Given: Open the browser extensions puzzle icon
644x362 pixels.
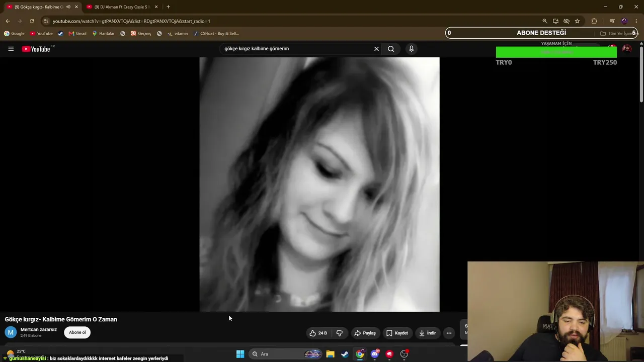Looking at the screenshot, I should (x=594, y=21).
